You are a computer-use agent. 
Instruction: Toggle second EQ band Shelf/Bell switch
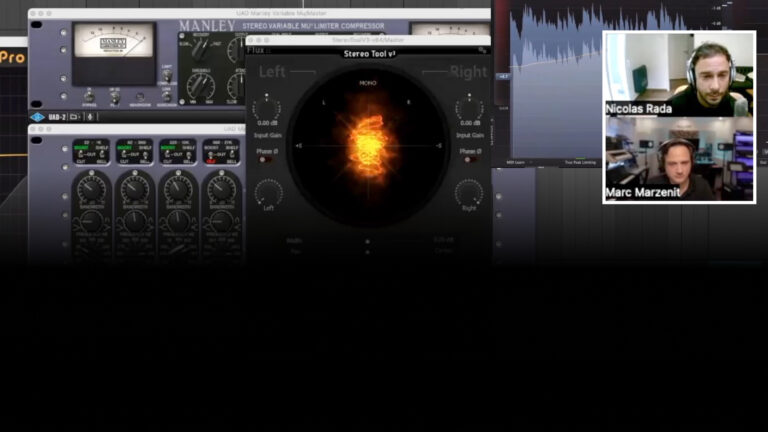tap(145, 155)
